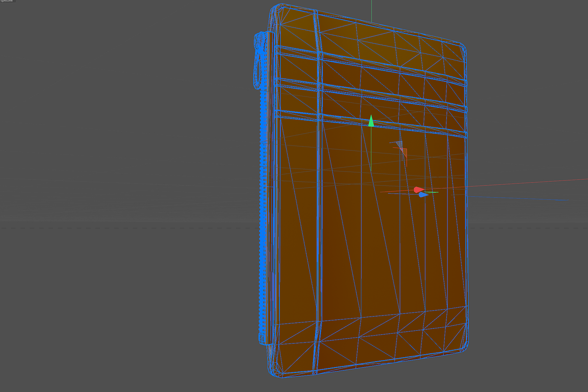Viewport: 588px width, 392px height.
Task: Click the green Y-axis arrow handle
Action: tap(371, 121)
